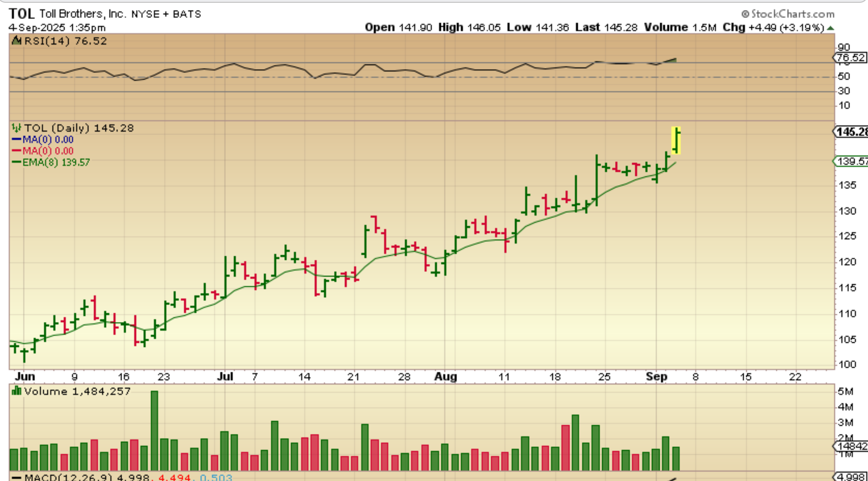Click the Volume 1.5M value in header
This screenshot has width=868, height=481.
tap(680, 28)
